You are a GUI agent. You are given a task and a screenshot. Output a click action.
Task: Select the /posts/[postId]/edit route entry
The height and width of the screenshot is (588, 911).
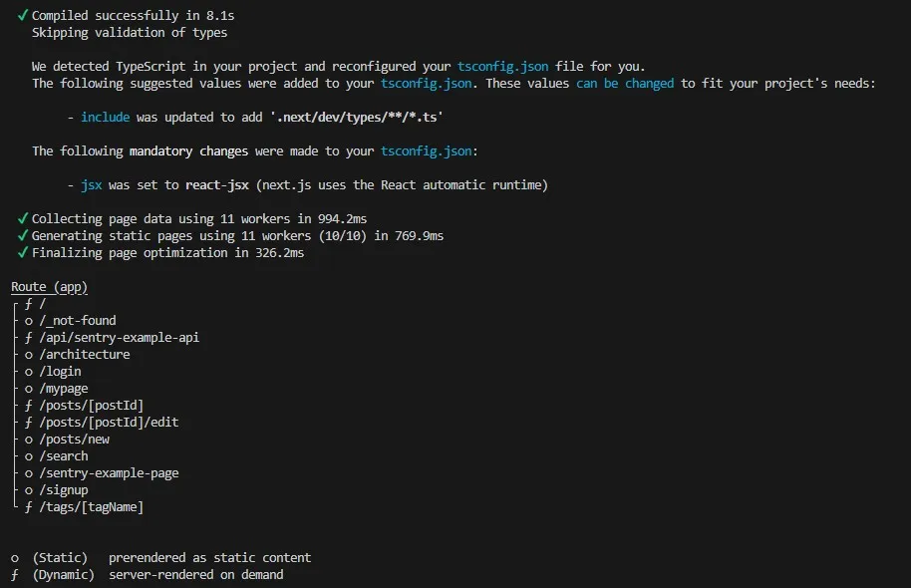[x=109, y=423]
